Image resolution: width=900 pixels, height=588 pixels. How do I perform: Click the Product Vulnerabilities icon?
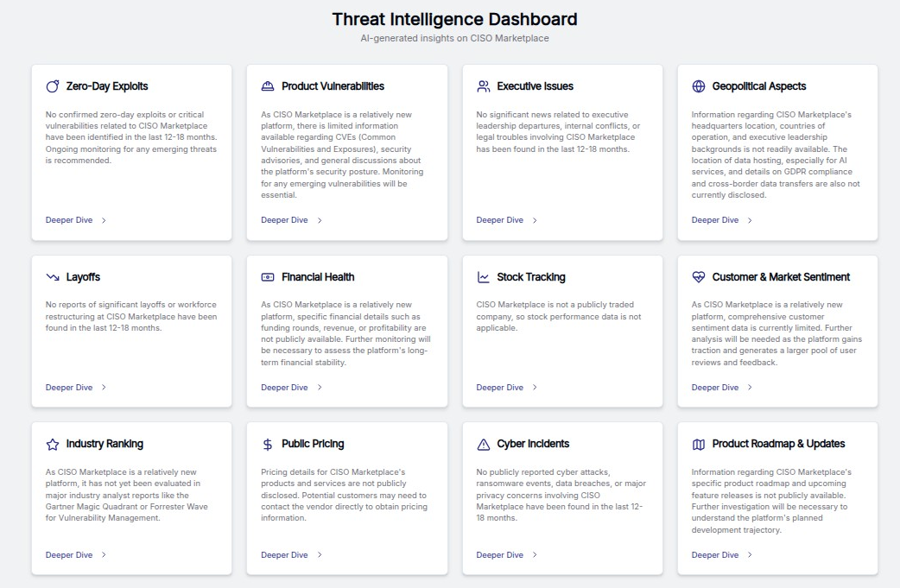pyautogui.click(x=268, y=86)
